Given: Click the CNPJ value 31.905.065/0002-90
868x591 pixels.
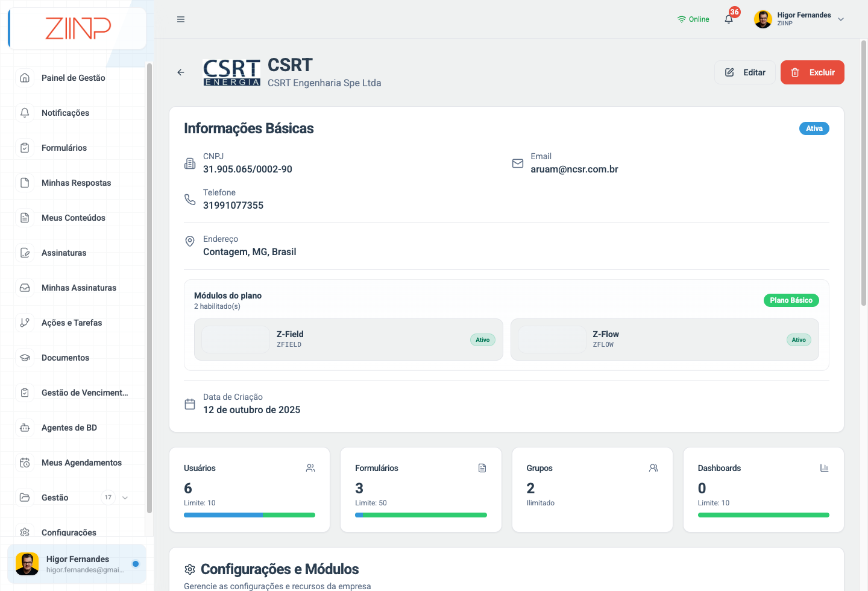Looking at the screenshot, I should (248, 169).
